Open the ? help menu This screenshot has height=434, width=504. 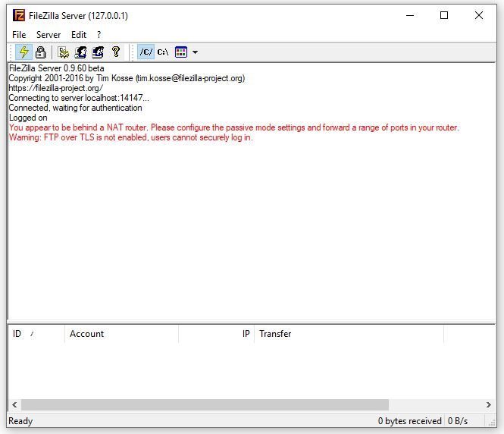tap(99, 35)
